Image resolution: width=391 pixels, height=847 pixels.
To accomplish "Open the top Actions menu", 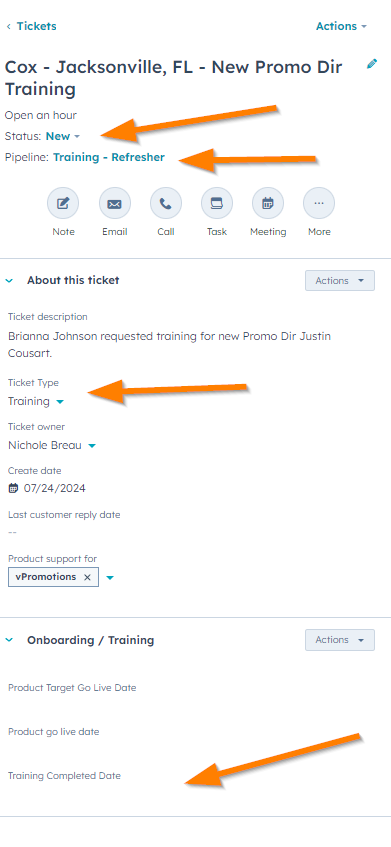I will pos(341,26).
